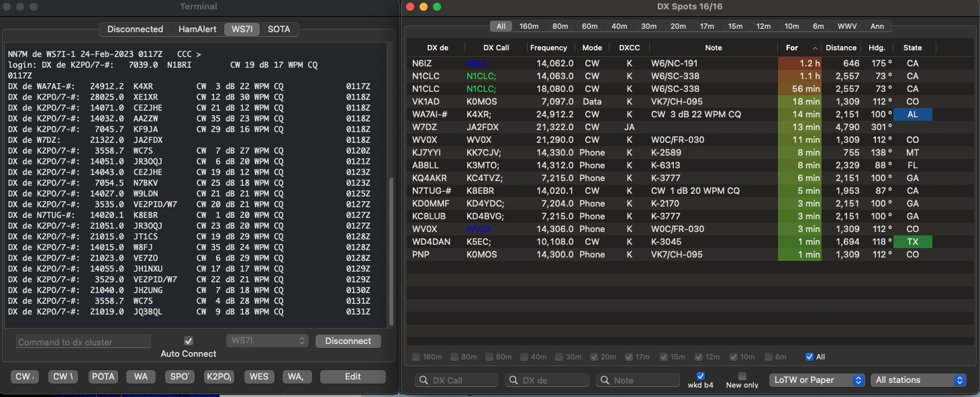Open the SOTA tab in Terminal
Screen dimensions: 980x397
pos(279,30)
